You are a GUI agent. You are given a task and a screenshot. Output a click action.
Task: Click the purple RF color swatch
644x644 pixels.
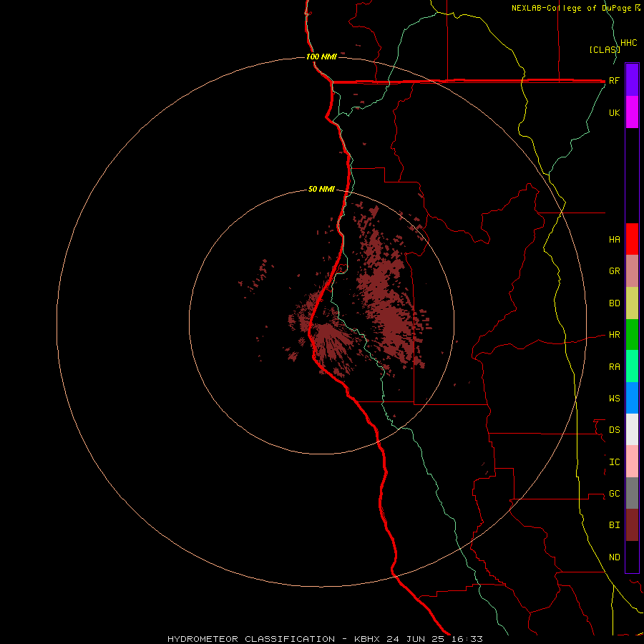pos(632,80)
